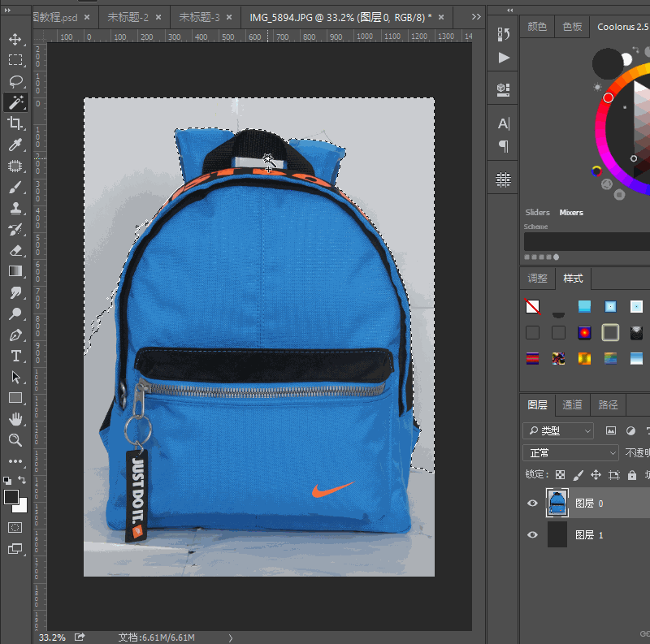
Task: Open the 3D panel cube icon
Action: (x=503, y=89)
